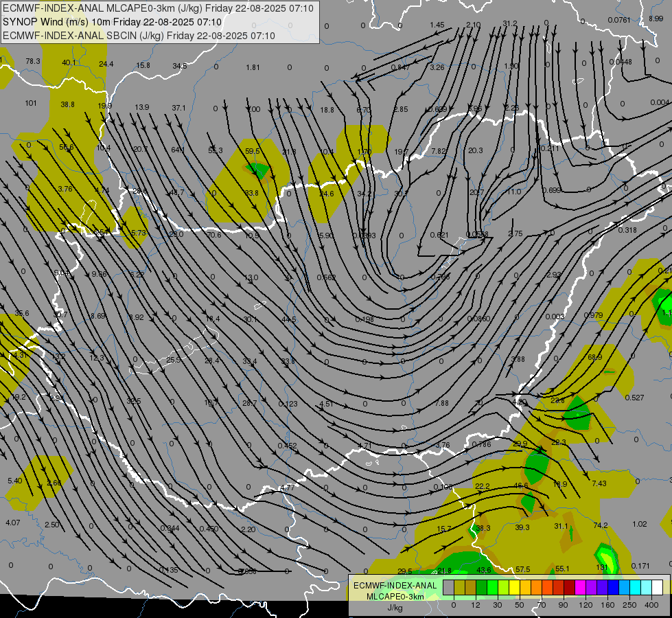This screenshot has width=672, height=618.
Task: Select the SYNOP Wind 10m header line
Action: coord(113,22)
